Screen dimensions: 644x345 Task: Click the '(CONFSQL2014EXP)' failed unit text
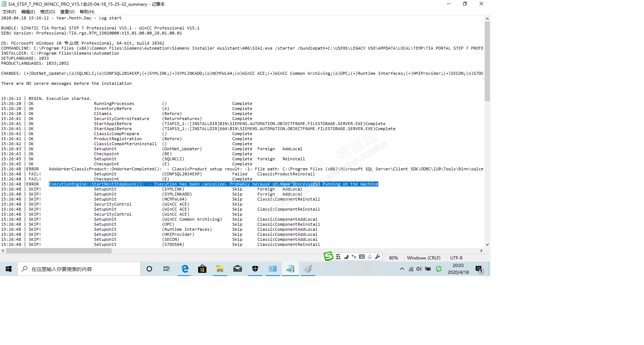[x=182, y=174]
